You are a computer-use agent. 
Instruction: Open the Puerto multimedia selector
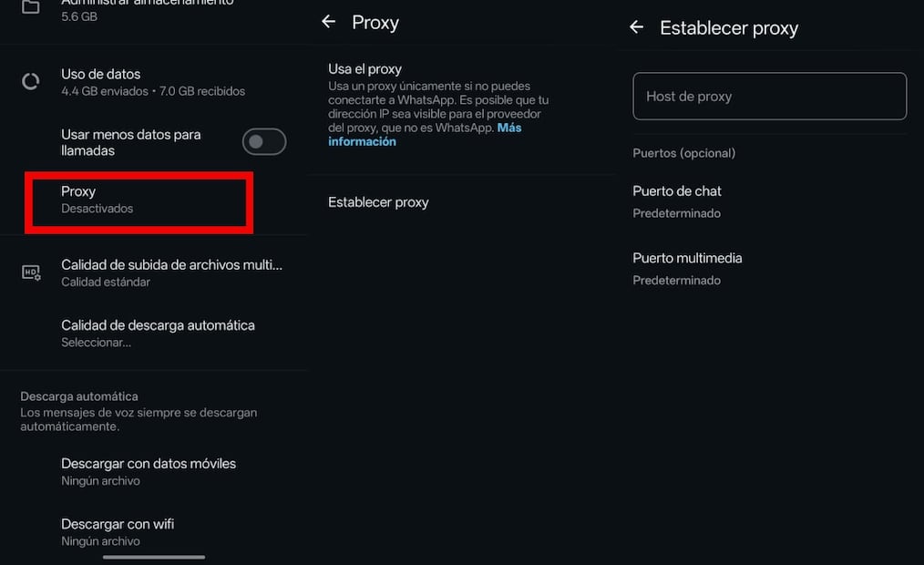tap(687, 267)
